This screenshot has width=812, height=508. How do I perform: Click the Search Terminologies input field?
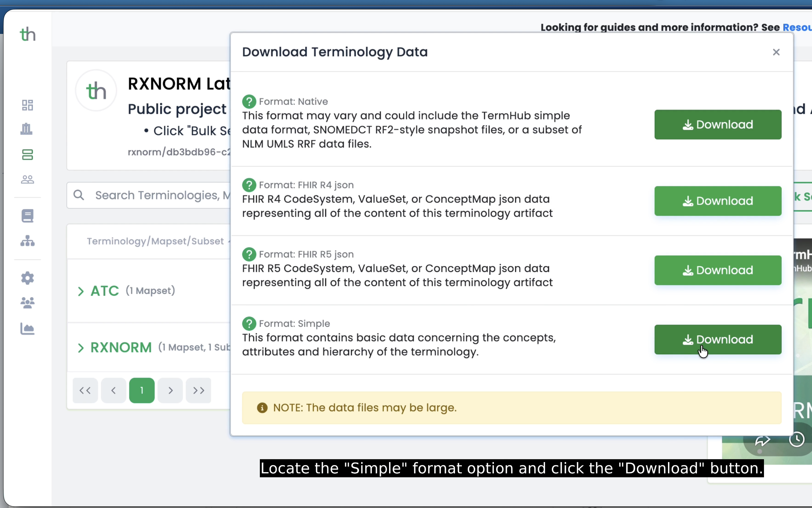(149, 195)
